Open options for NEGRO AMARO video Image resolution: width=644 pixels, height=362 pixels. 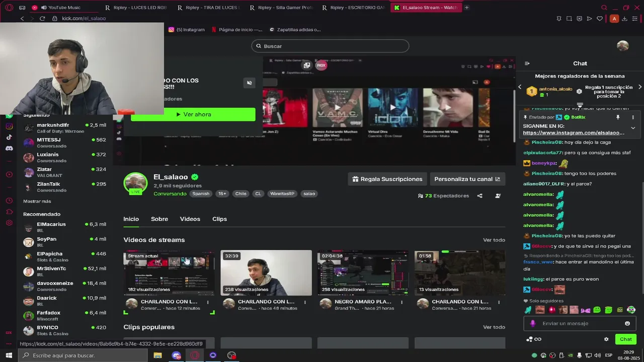(402, 302)
